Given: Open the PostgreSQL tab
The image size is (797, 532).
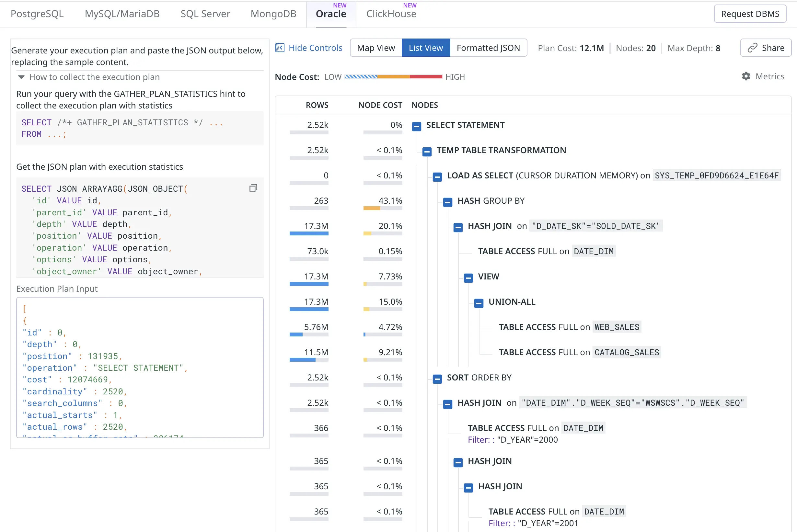Looking at the screenshot, I should pos(37,14).
